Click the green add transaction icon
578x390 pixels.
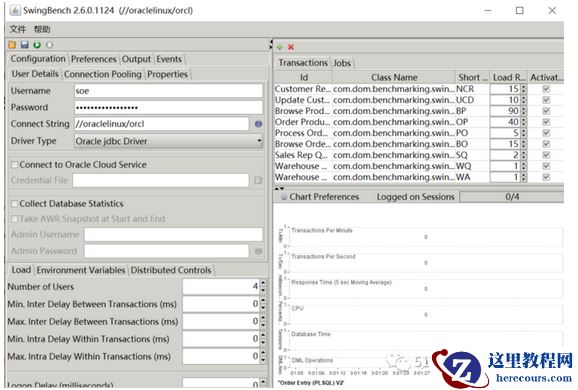coord(280,47)
